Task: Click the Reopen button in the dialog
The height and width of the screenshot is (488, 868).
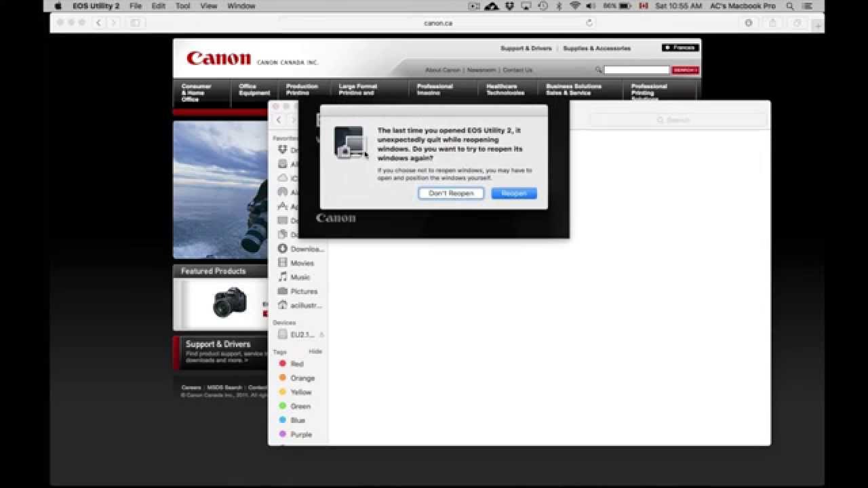Action: (x=514, y=193)
